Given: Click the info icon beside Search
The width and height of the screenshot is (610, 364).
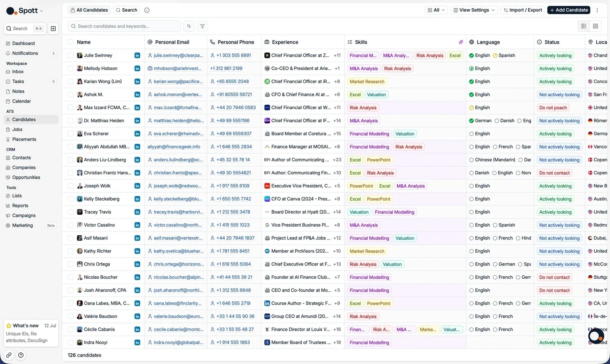Looking at the screenshot, I should pyautogui.click(x=147, y=10).
